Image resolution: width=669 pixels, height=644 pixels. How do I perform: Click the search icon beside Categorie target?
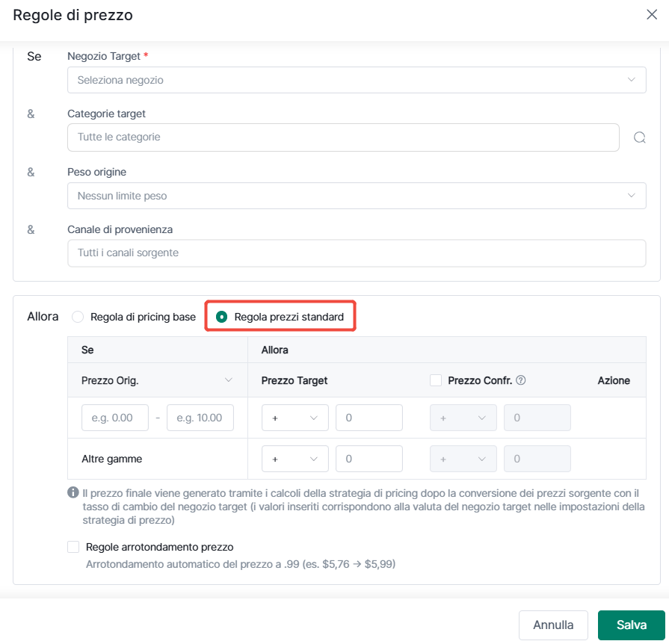(639, 137)
